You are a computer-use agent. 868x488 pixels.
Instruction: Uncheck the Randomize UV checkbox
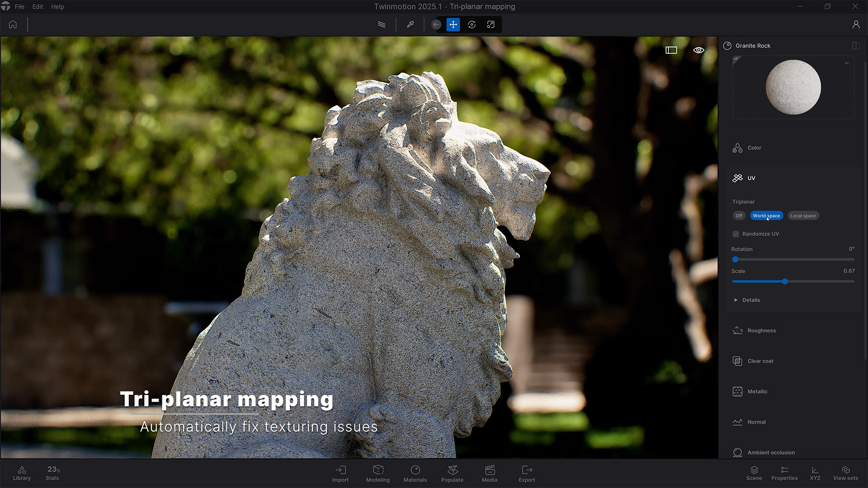(x=736, y=234)
